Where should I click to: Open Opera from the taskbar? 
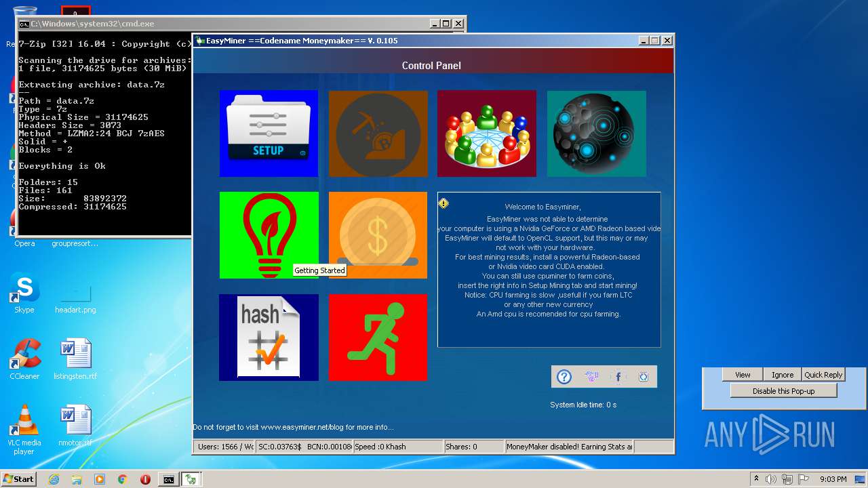click(x=145, y=479)
